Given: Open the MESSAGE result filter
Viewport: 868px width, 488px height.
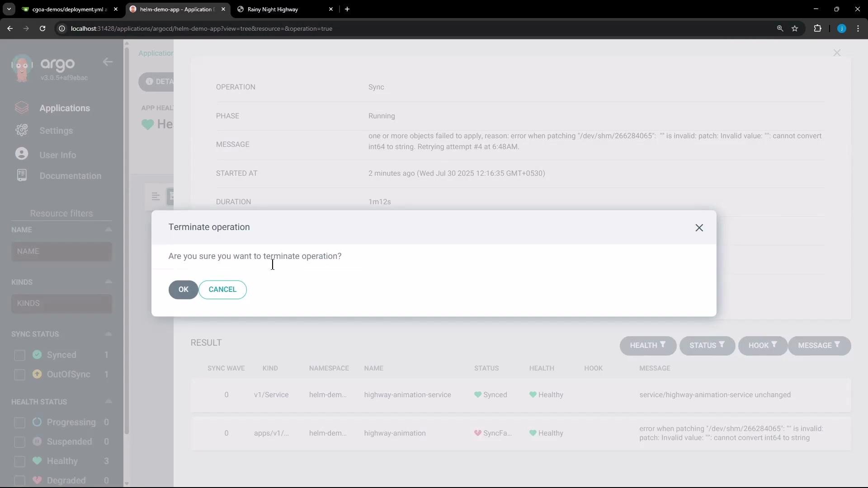Looking at the screenshot, I should (819, 346).
